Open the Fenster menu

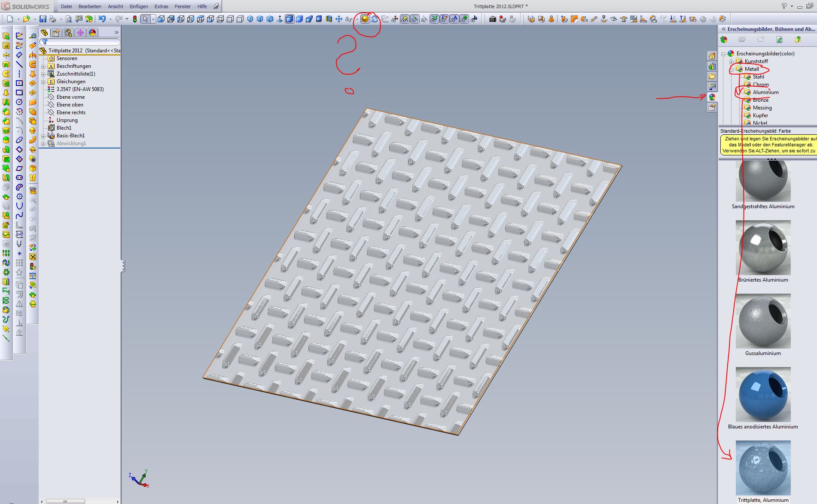click(183, 6)
